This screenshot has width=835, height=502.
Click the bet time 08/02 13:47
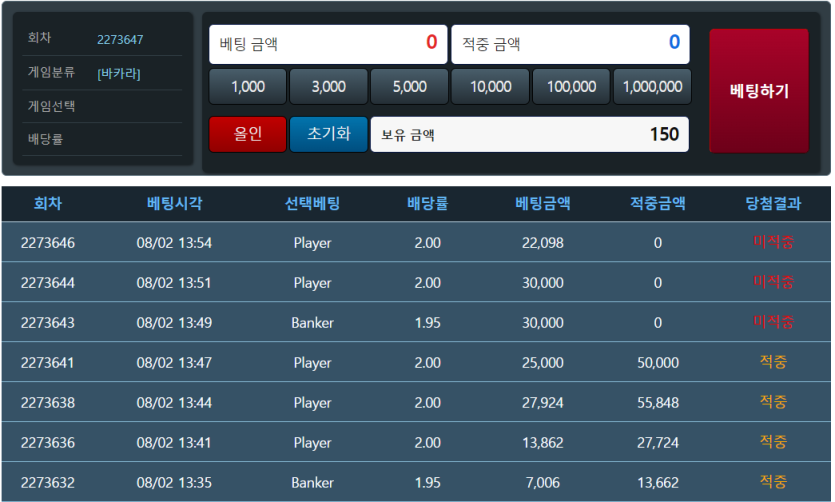click(174, 363)
